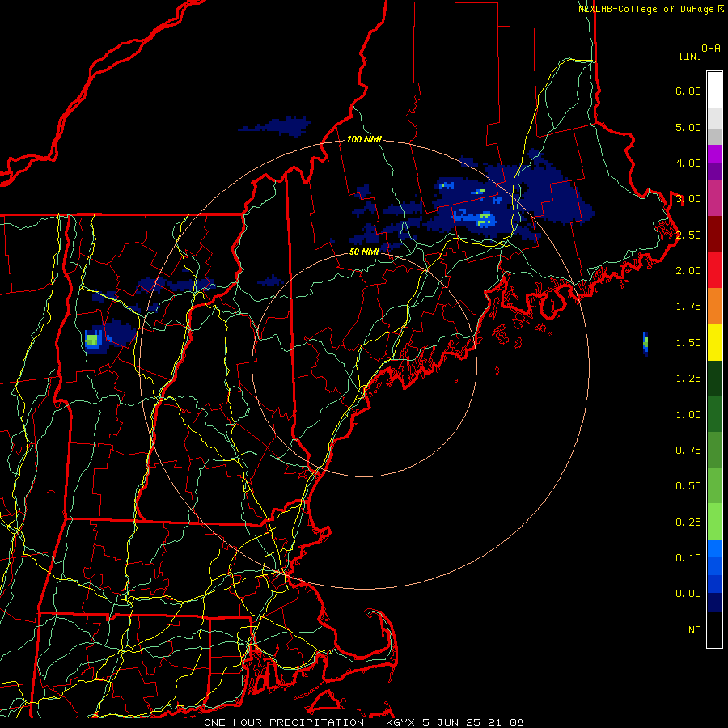Select the light blue legend swatch near 0.10
728x728 pixels.
[714, 548]
